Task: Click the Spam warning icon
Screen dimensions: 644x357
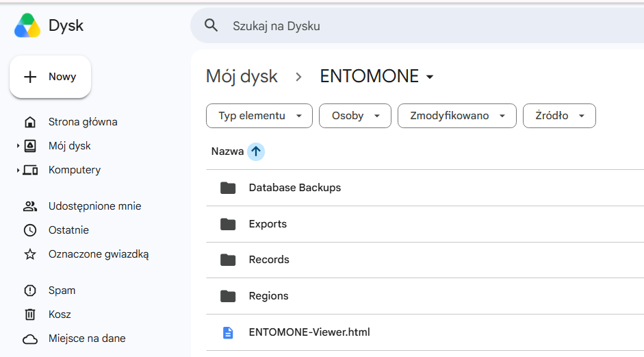Action: point(30,291)
